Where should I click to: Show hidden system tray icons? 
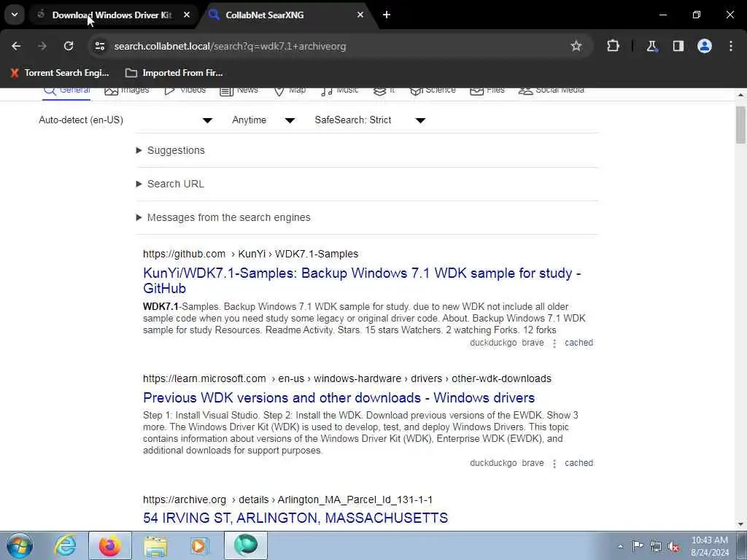pyautogui.click(x=620, y=546)
